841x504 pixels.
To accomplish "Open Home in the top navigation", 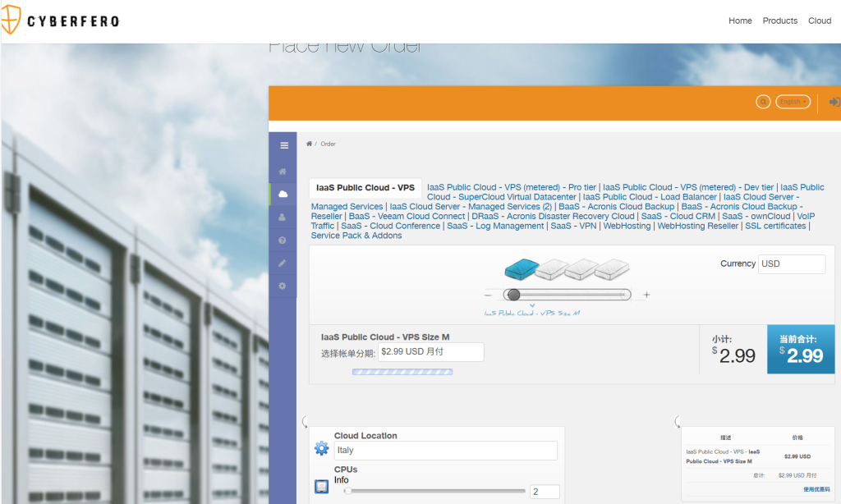I will [740, 21].
